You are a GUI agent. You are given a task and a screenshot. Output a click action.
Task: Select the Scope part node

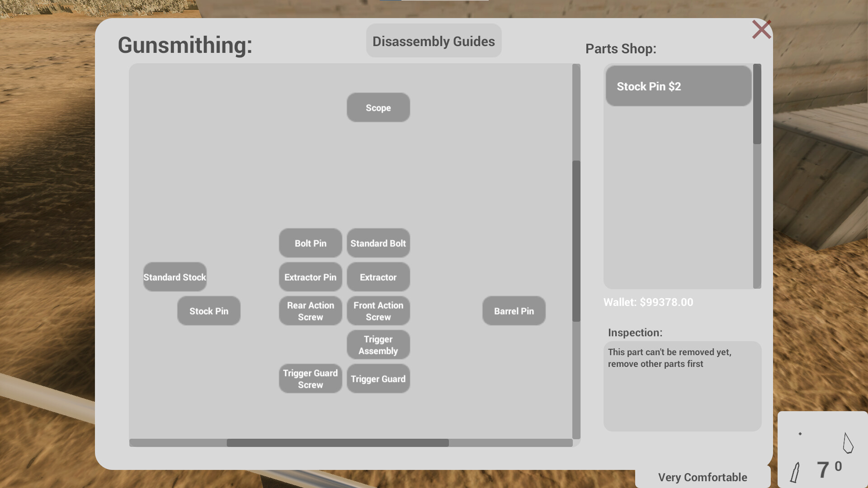[378, 108]
